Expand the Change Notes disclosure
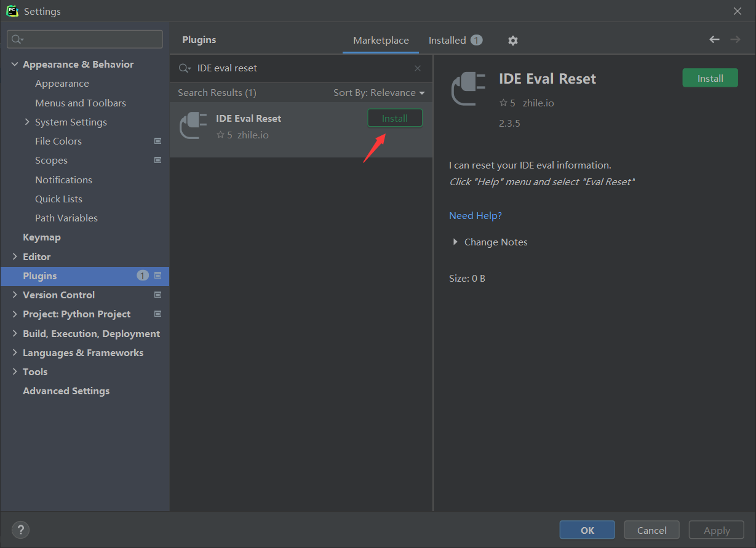The image size is (756, 548). pyautogui.click(x=455, y=242)
